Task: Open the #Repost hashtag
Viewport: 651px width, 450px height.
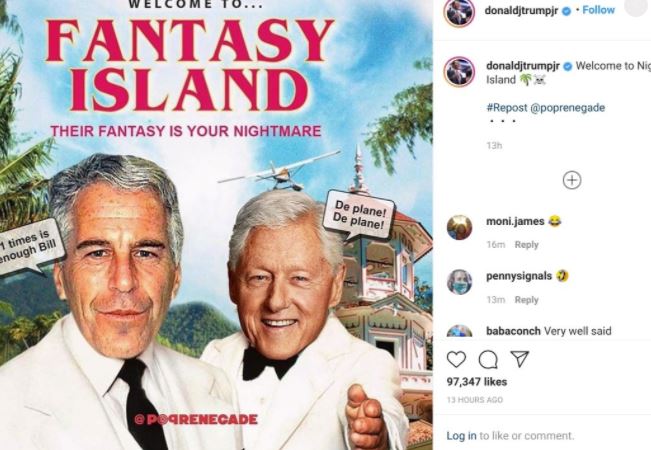Action: tap(507, 108)
